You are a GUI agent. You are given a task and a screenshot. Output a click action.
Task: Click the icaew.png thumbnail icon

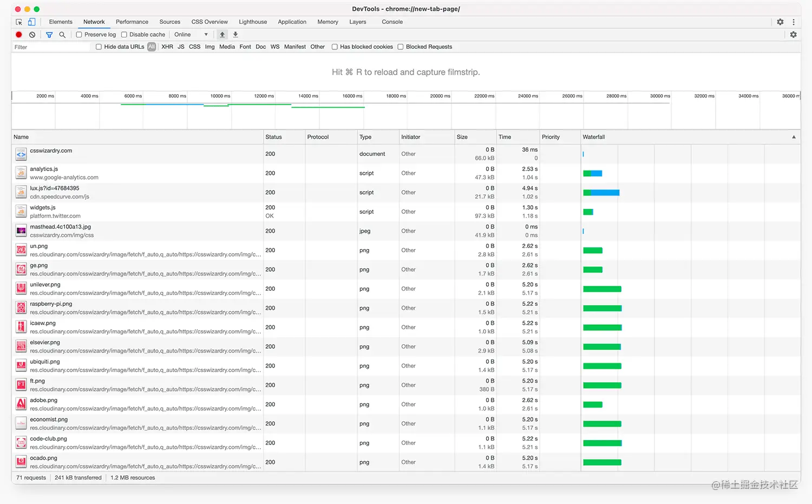coord(21,327)
